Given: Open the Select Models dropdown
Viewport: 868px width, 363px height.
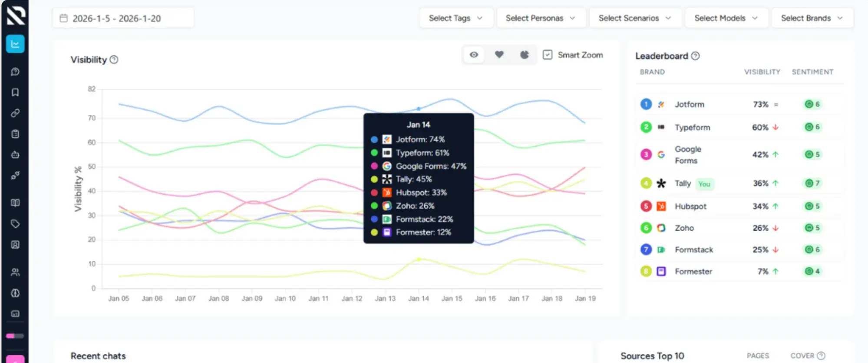Looking at the screenshot, I should click(726, 18).
